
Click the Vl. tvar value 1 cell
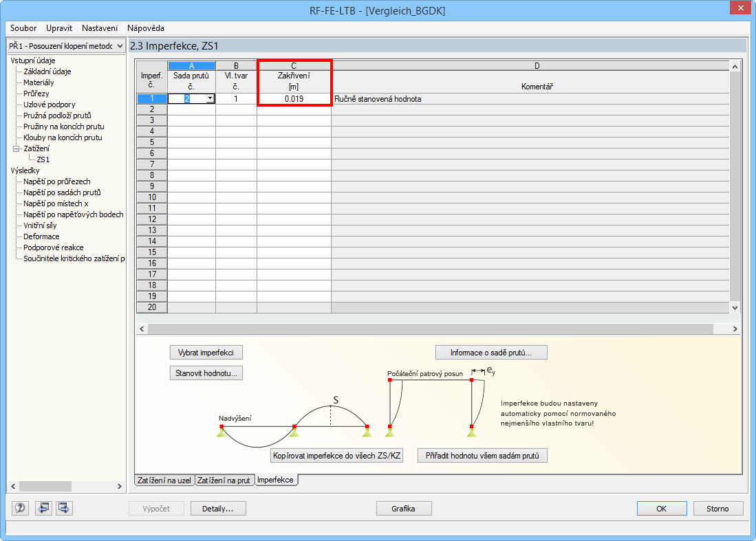tap(236, 99)
